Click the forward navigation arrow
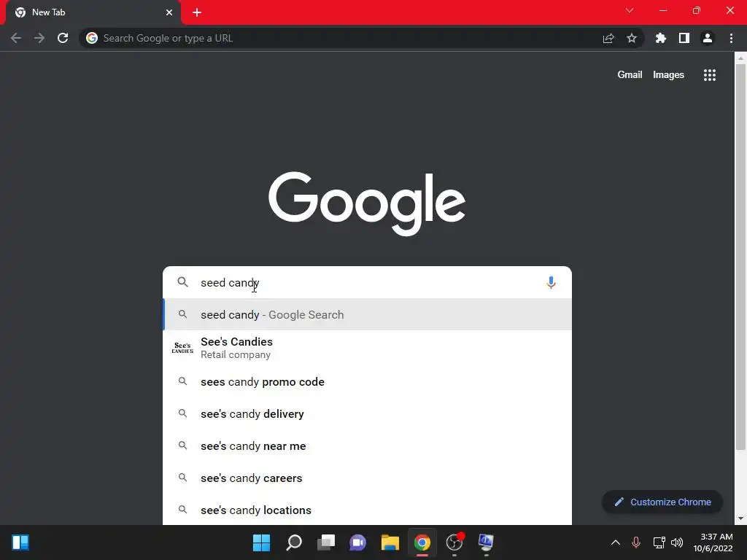This screenshot has height=560, width=747. click(39, 38)
